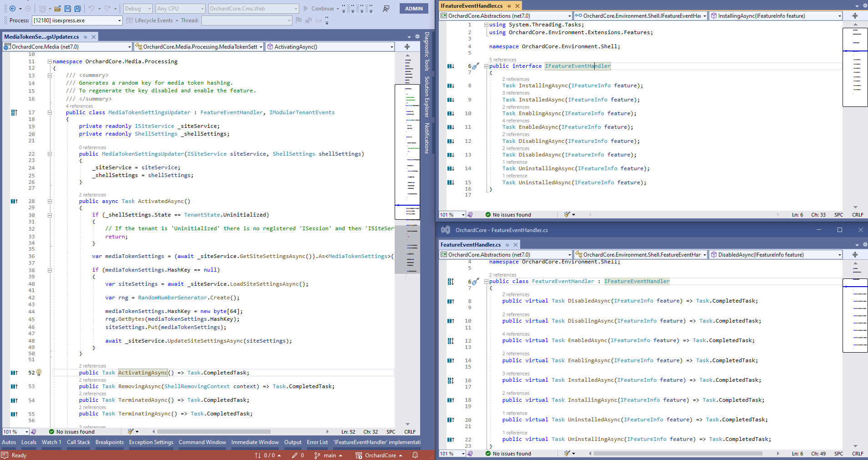868x460 pixels.
Task: Open inheritance margin icon beside InstallingAsync interface line
Action: (x=451, y=86)
